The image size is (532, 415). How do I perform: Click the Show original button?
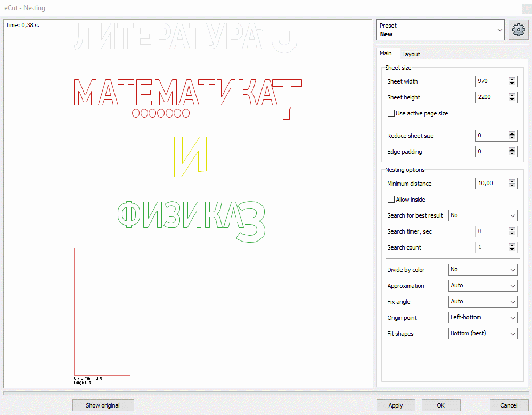point(103,405)
